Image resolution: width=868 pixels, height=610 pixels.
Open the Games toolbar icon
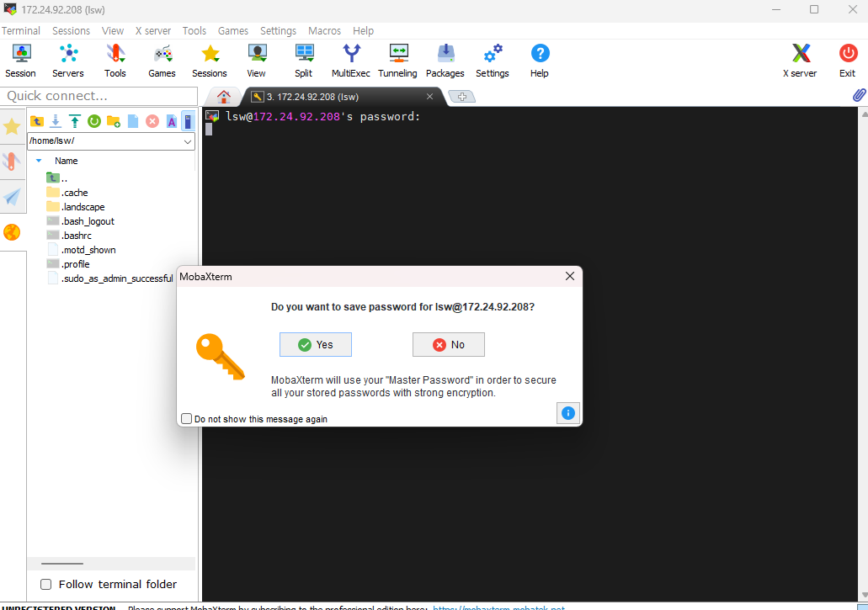162,61
